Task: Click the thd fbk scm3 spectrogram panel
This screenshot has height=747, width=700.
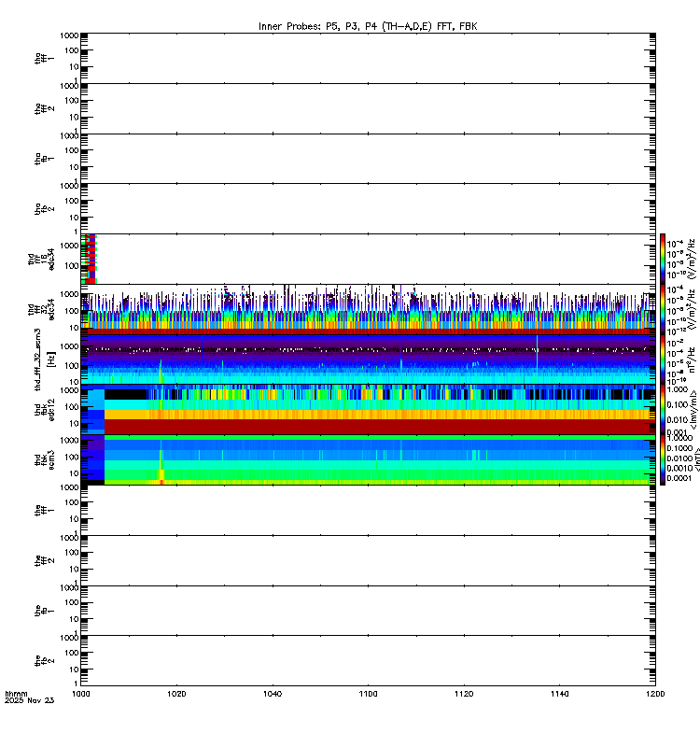Action: (x=368, y=459)
